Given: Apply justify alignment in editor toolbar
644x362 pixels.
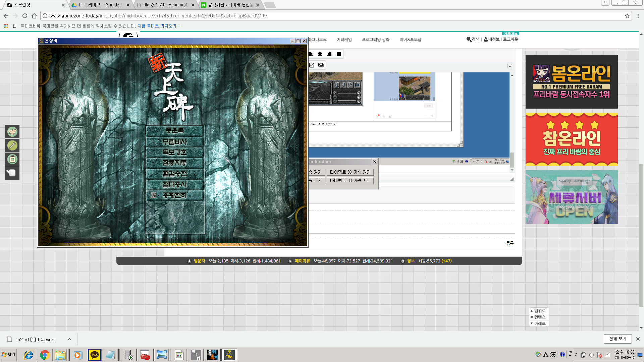Looking at the screenshot, I should coord(339,54).
